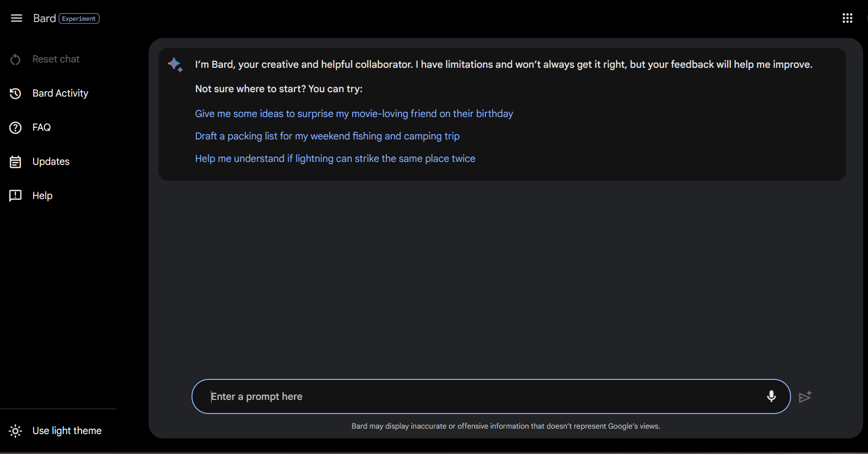This screenshot has width=868, height=454.
Task: Click the Experiment badge next to Bard
Action: pos(78,19)
